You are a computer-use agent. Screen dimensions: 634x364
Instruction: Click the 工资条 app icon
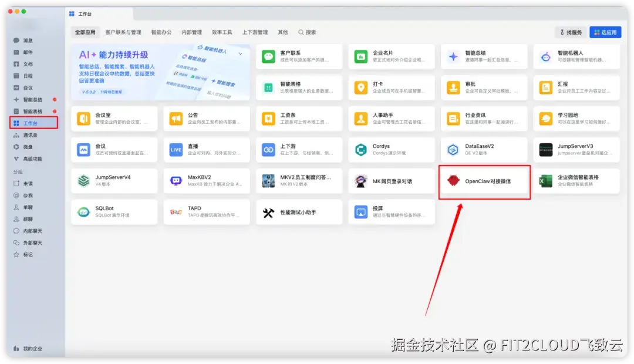(268, 119)
